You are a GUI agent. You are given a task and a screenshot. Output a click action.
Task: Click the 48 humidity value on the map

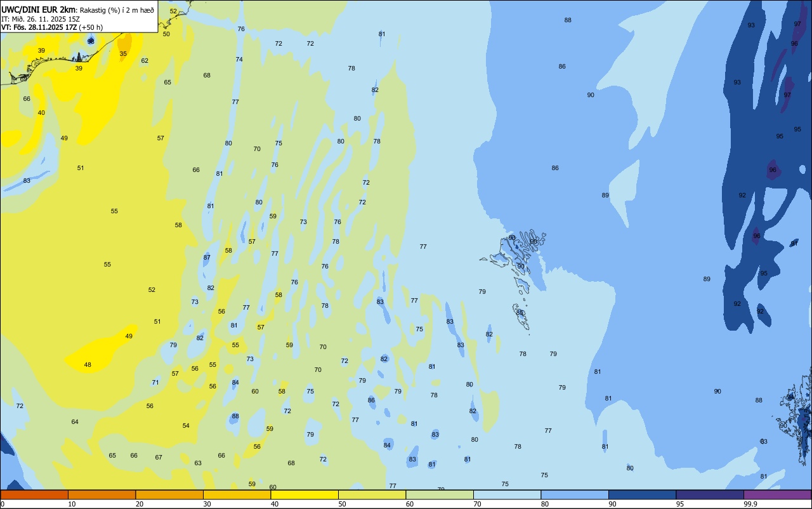[x=88, y=364]
